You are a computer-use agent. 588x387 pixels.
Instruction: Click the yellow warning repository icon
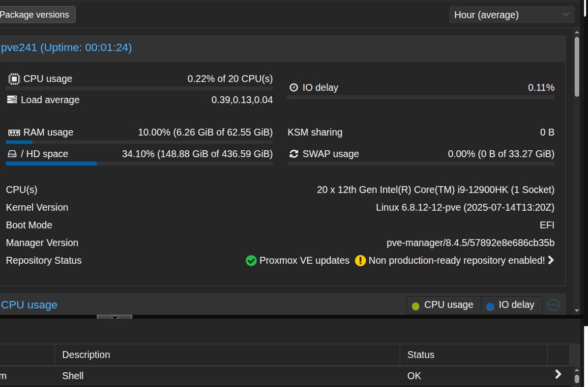coord(360,260)
